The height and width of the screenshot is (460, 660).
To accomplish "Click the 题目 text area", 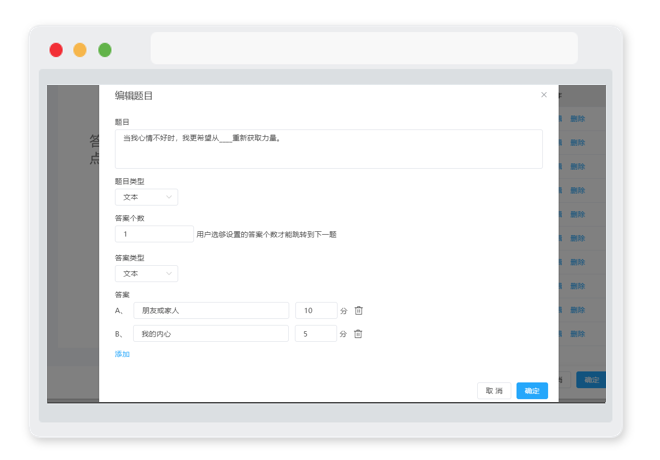I will coord(329,149).
